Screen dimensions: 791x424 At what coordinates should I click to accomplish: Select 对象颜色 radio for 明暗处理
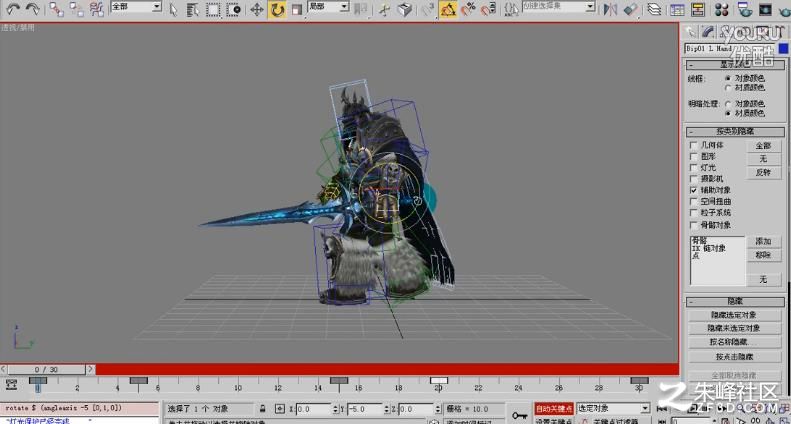tap(728, 103)
